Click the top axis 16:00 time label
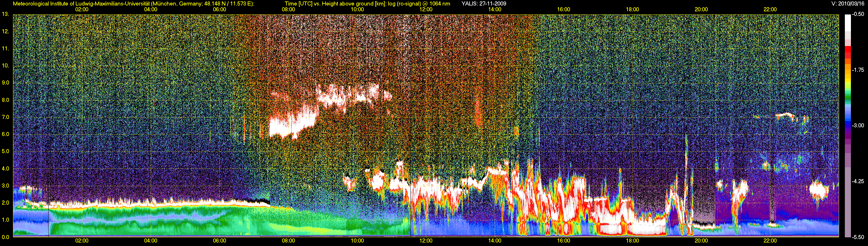868x246 pixels. [564, 10]
